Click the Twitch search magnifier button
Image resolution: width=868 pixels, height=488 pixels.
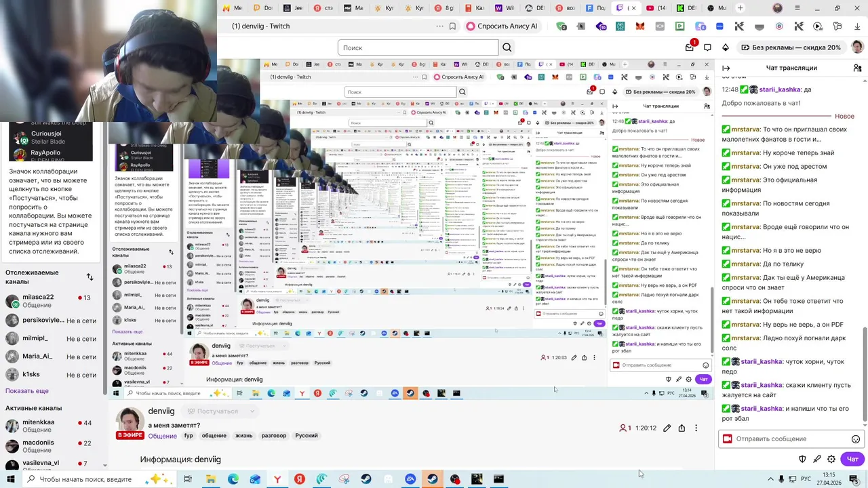[507, 47]
